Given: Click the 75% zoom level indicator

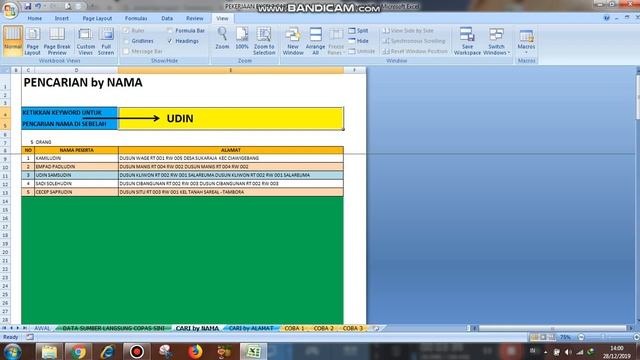Looking at the screenshot, I should click(565, 337).
